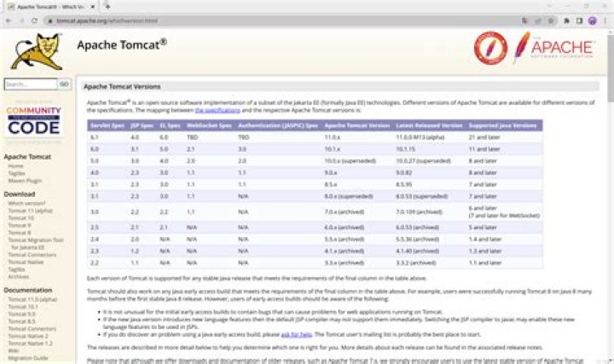Open the Tomcat 8 download link

(x=20, y=233)
